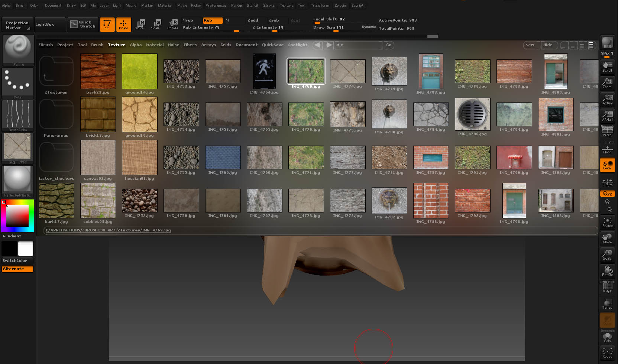Toggle the Rgb channel button
Screen dimensions: 618x364
coord(213,20)
